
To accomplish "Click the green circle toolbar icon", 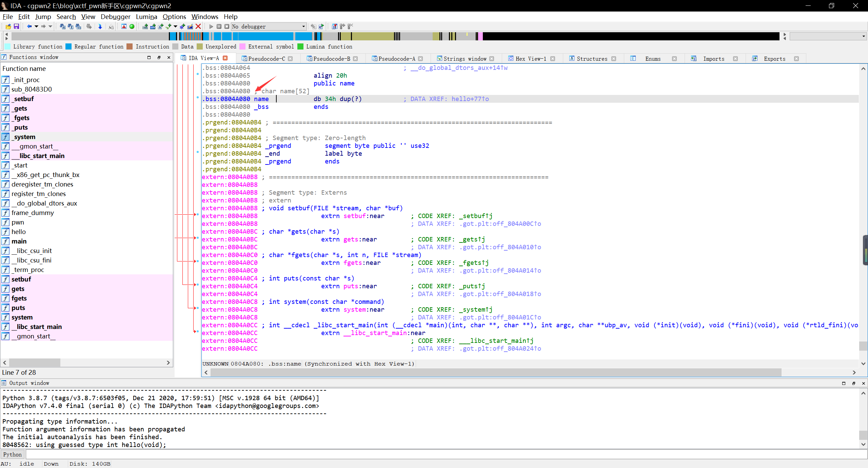I will click(x=132, y=26).
